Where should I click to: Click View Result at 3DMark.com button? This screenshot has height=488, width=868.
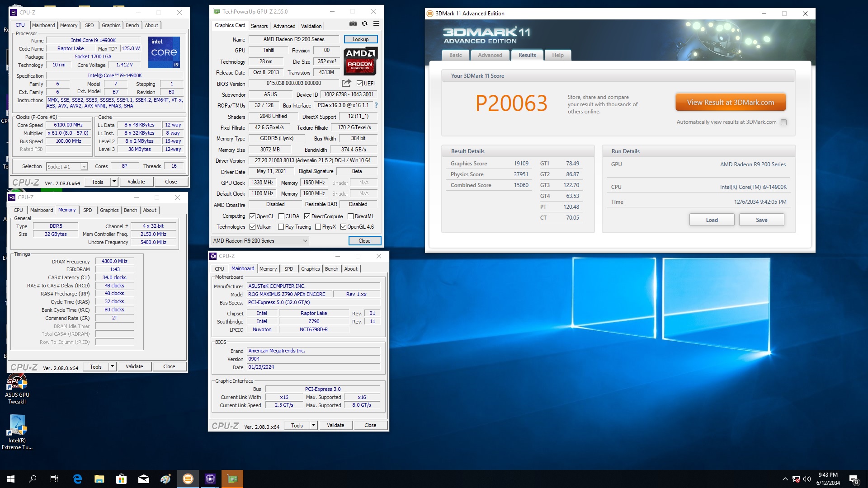(x=731, y=103)
